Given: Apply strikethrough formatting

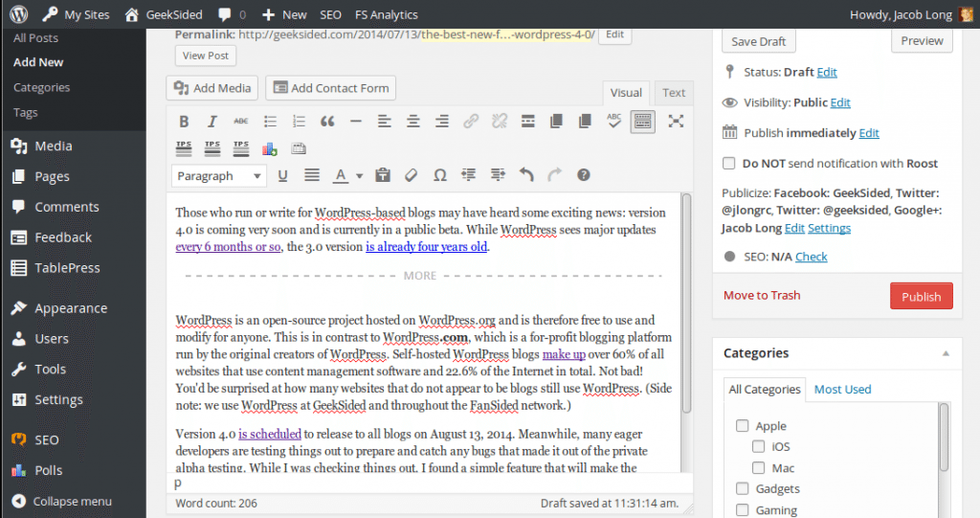Looking at the screenshot, I should click(240, 122).
